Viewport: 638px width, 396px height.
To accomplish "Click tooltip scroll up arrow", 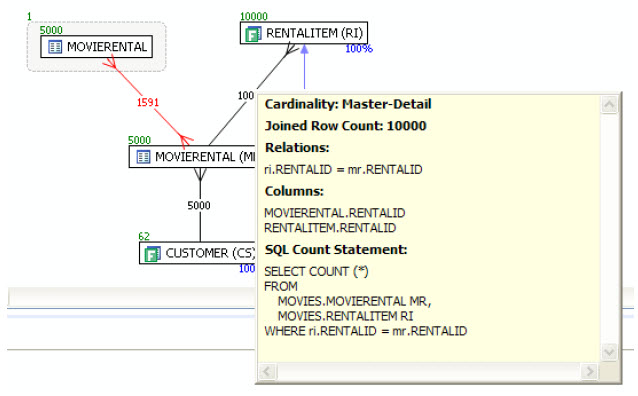I will pyautogui.click(x=609, y=105).
